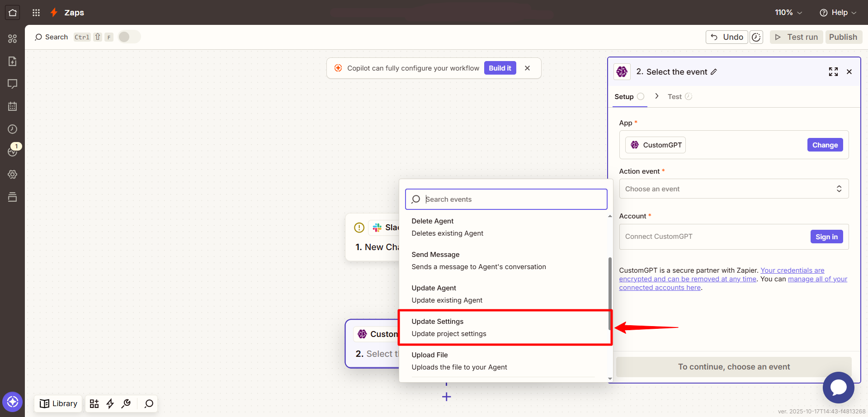The image size is (868, 417).
Task: Select the Update Settings event
Action: pos(504,327)
